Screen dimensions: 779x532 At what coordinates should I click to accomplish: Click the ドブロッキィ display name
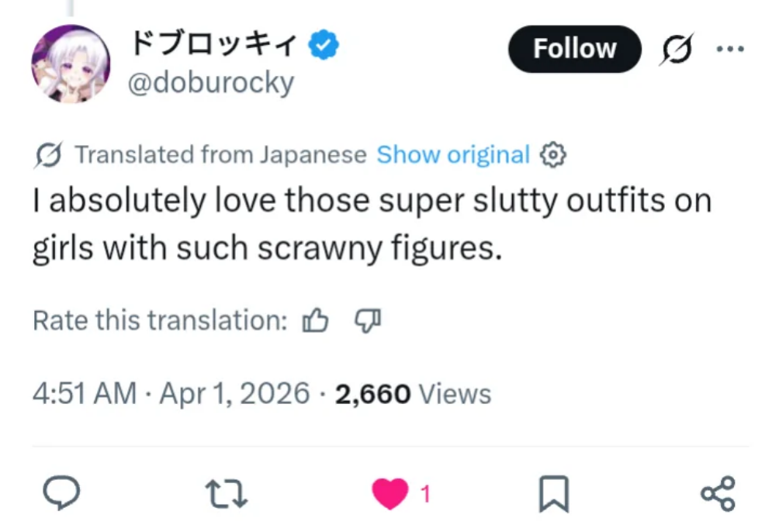coord(214,45)
